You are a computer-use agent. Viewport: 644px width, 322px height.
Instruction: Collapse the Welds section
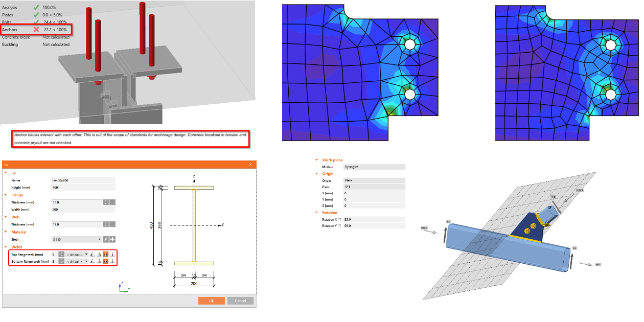(x=6, y=247)
